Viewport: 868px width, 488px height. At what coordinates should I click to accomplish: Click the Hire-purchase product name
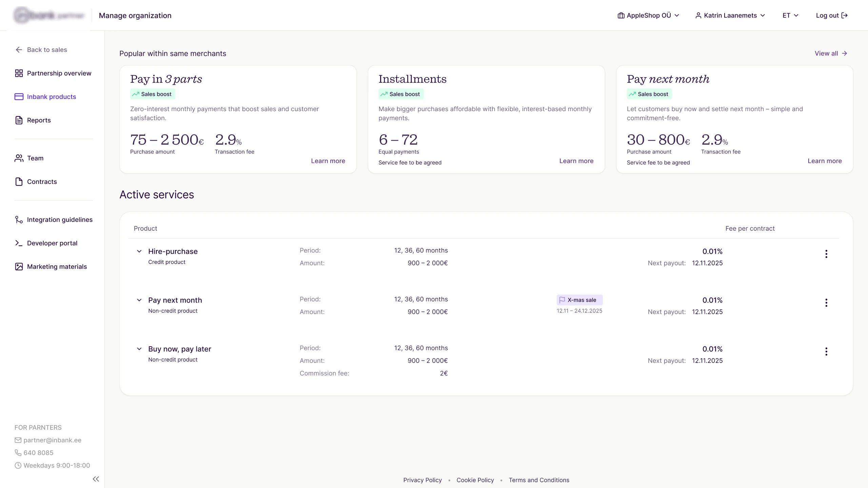click(173, 251)
